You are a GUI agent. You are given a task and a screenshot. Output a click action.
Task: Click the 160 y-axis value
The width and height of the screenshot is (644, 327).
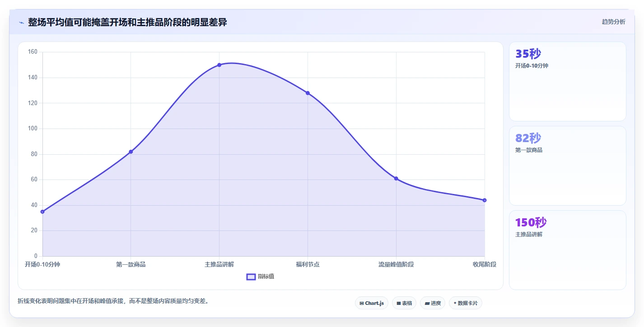[33, 52]
